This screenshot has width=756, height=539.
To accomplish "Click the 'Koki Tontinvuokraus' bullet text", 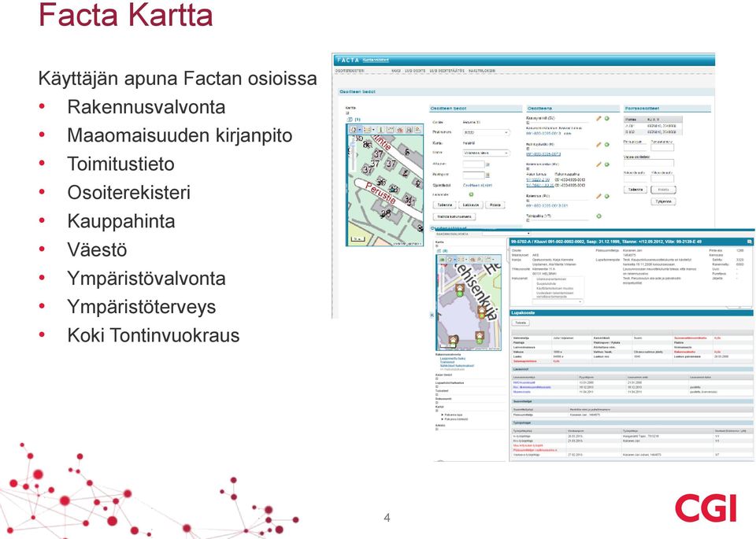I will click(x=154, y=335).
